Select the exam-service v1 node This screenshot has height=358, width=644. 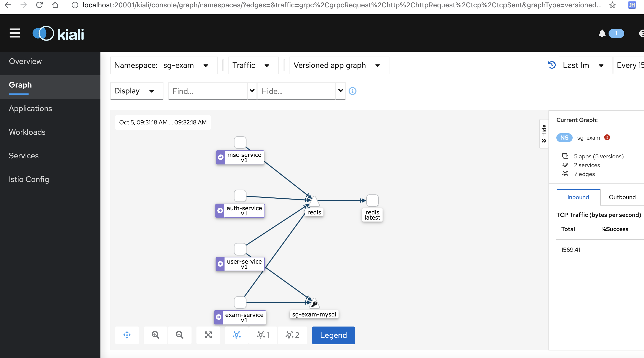[240, 303]
